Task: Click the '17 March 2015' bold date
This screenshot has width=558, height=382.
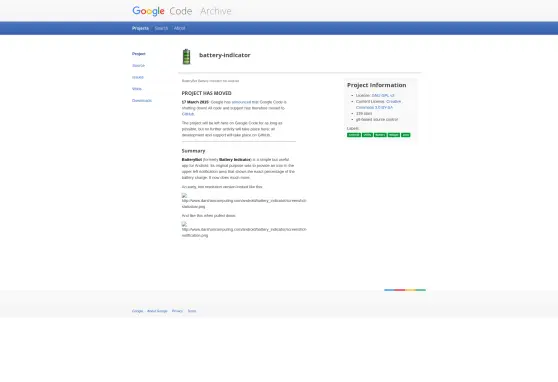Action: click(x=195, y=102)
